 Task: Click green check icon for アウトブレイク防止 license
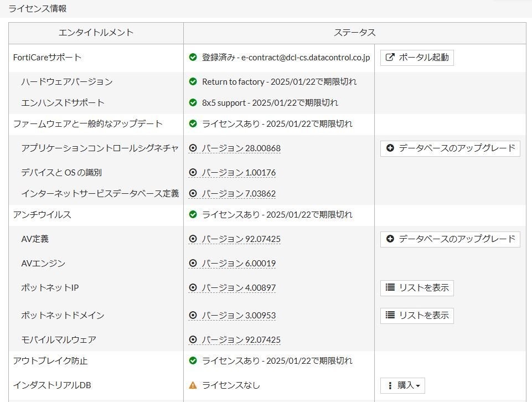click(x=193, y=361)
